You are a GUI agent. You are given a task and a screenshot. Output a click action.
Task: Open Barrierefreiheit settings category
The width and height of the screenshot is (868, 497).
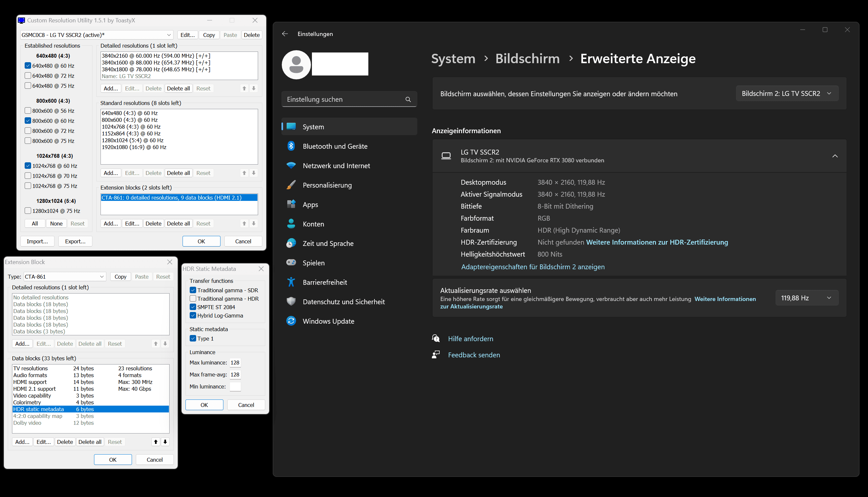(x=349, y=282)
